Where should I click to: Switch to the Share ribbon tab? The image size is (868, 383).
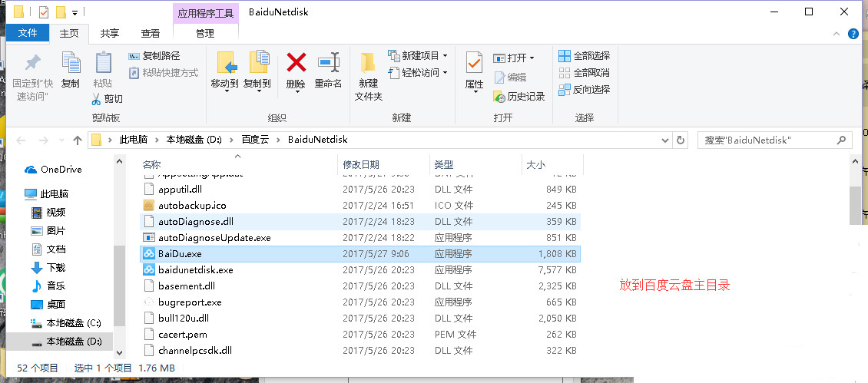tap(110, 33)
